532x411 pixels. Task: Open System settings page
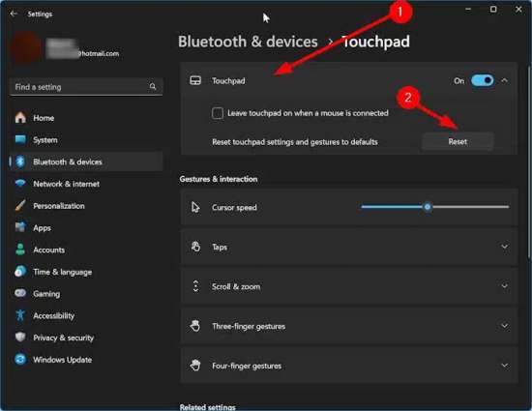86,139
